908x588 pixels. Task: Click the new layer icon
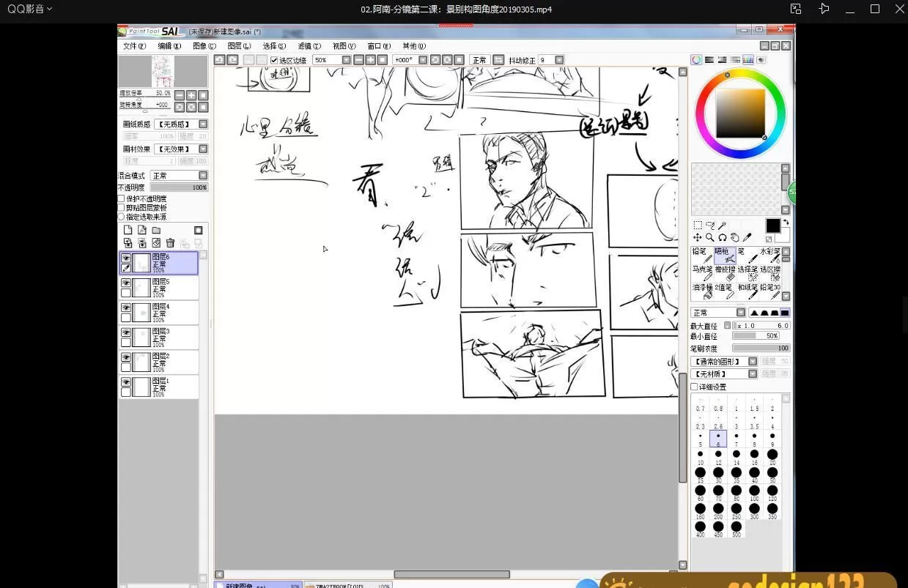(128, 229)
